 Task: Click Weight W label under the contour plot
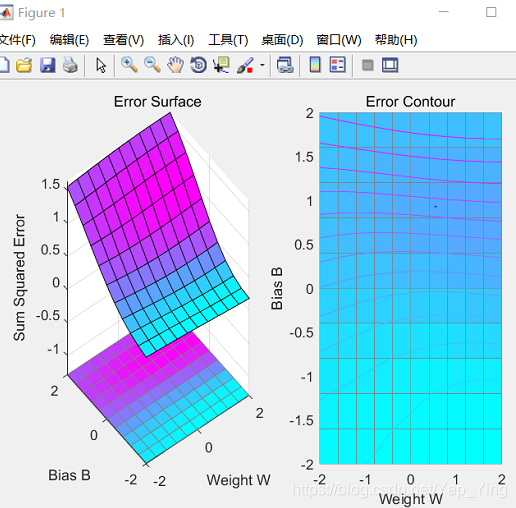pyautogui.click(x=411, y=499)
